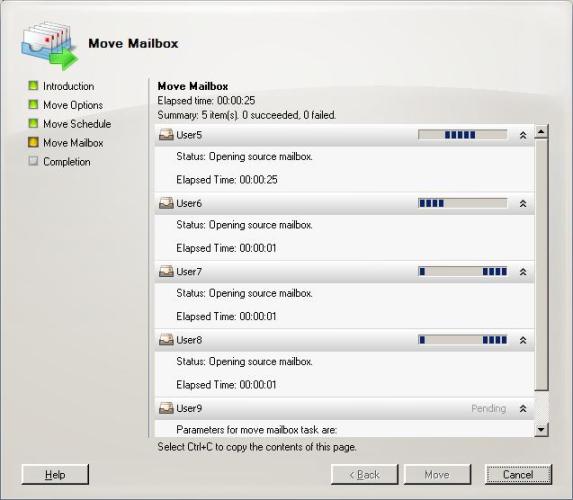The height and width of the screenshot is (500, 573).
Task: Click the User5 mailbox icon
Action: click(x=166, y=135)
